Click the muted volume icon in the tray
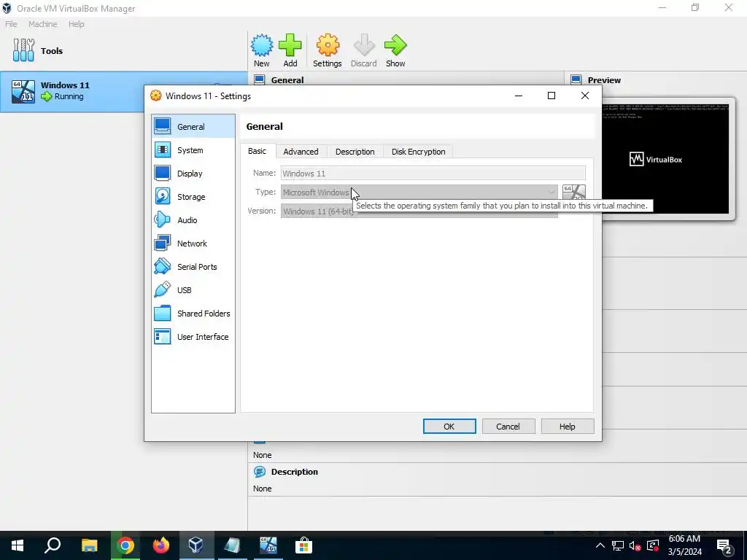The width and height of the screenshot is (747, 560). pyautogui.click(x=635, y=545)
